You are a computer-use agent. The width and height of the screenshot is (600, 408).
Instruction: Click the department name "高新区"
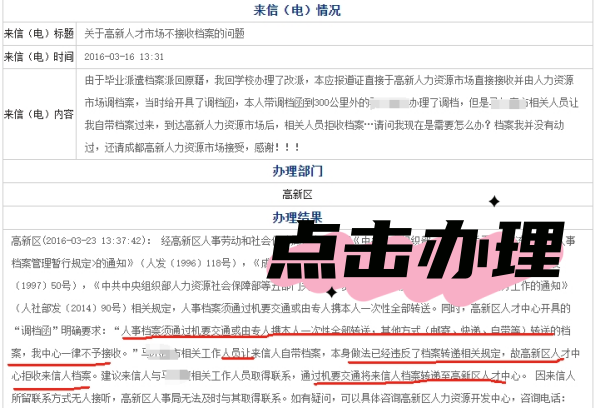(x=297, y=194)
